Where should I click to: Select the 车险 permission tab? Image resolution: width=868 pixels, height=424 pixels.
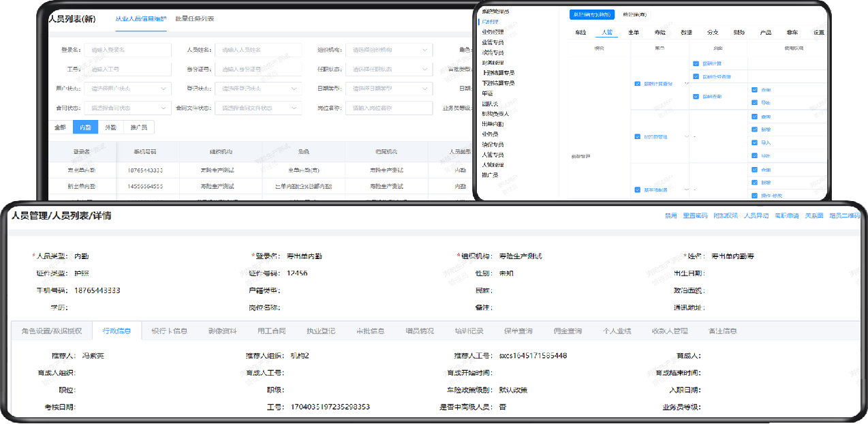coord(580,32)
